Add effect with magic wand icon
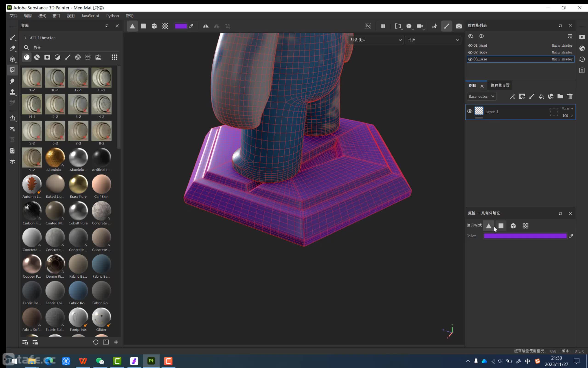 coord(512,96)
